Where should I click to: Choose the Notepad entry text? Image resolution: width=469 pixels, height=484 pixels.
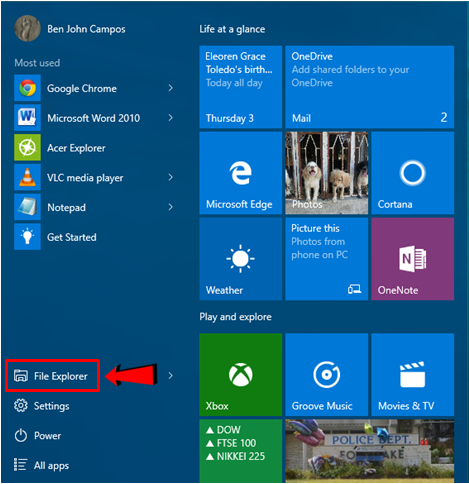67,208
